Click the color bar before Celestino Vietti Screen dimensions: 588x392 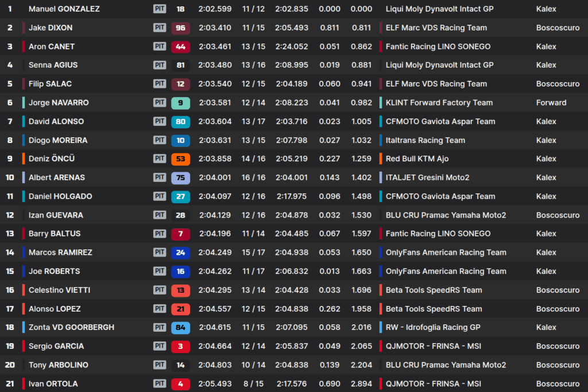[24, 290]
